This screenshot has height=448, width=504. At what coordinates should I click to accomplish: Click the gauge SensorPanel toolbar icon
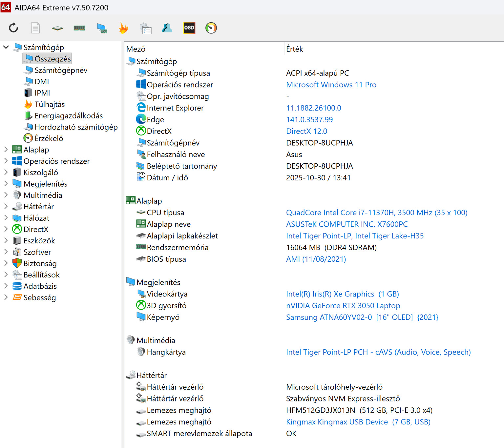point(211,28)
